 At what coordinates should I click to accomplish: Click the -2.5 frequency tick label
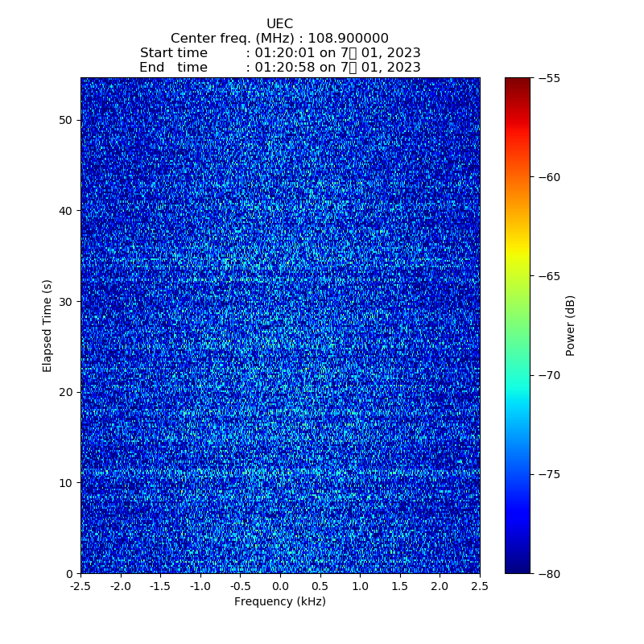[x=80, y=587]
